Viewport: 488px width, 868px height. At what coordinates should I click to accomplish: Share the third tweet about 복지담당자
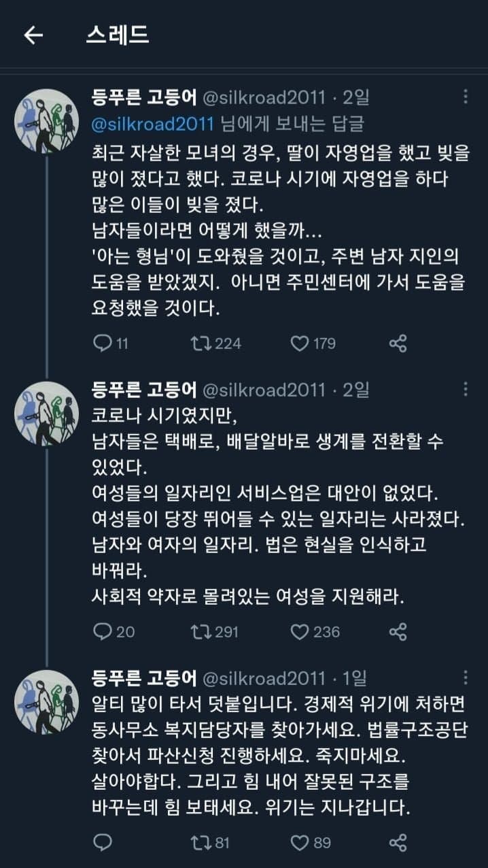(398, 844)
